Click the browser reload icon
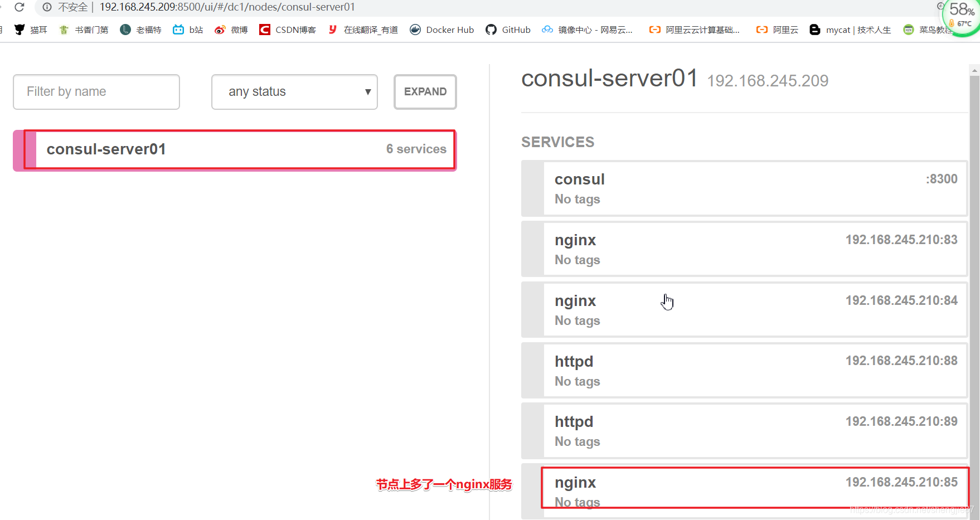Viewport: 980px width, 520px height. pyautogui.click(x=20, y=7)
